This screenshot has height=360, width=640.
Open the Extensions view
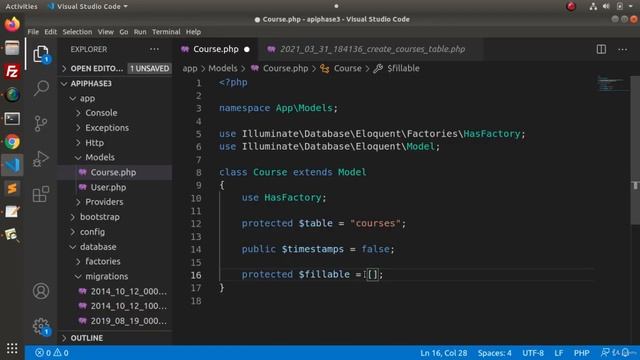pos(41,194)
